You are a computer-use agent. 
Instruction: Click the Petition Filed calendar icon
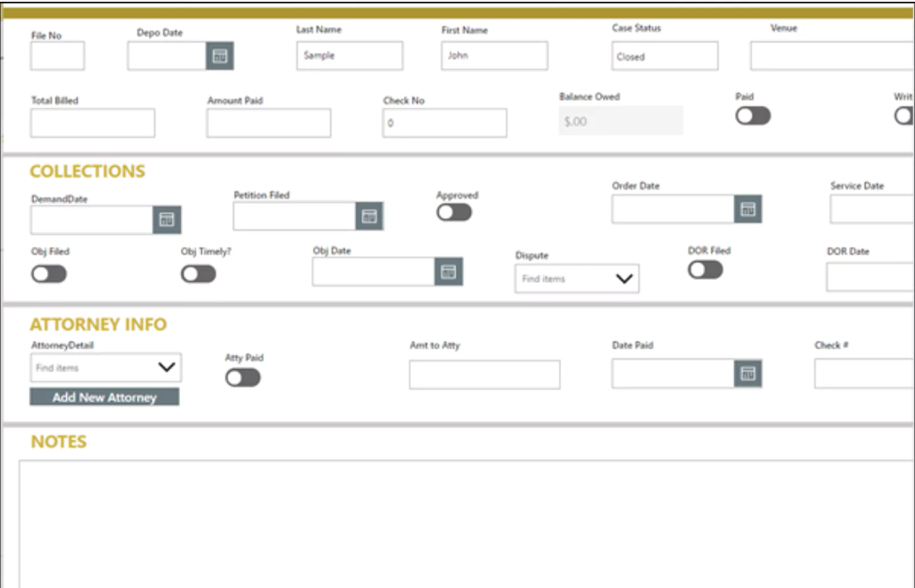click(369, 216)
